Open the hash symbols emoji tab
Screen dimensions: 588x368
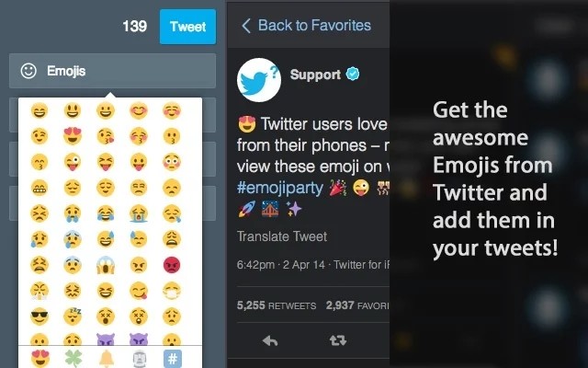(173, 358)
